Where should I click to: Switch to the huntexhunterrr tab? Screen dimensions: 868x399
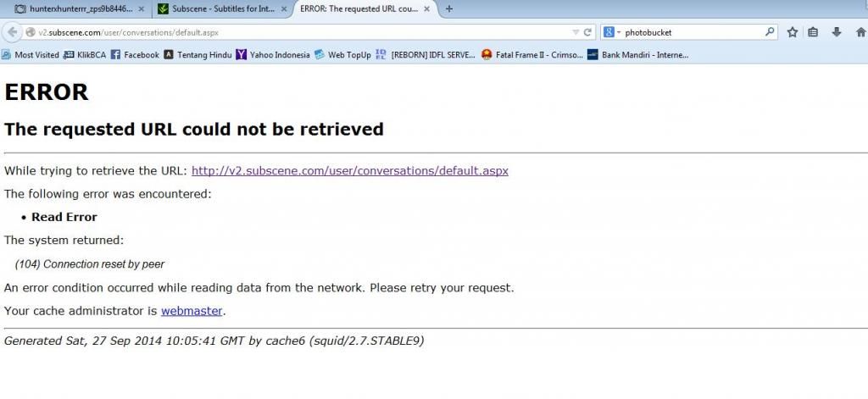(x=80, y=8)
